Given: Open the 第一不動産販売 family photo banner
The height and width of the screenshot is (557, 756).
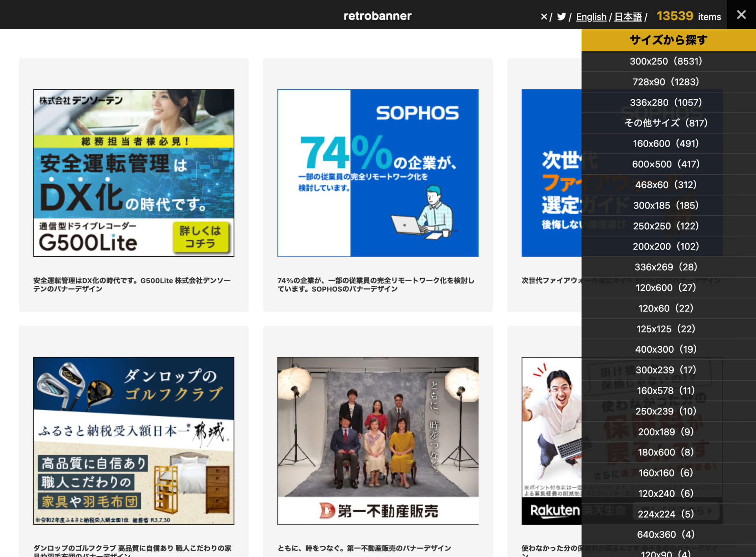Looking at the screenshot, I should [378, 440].
